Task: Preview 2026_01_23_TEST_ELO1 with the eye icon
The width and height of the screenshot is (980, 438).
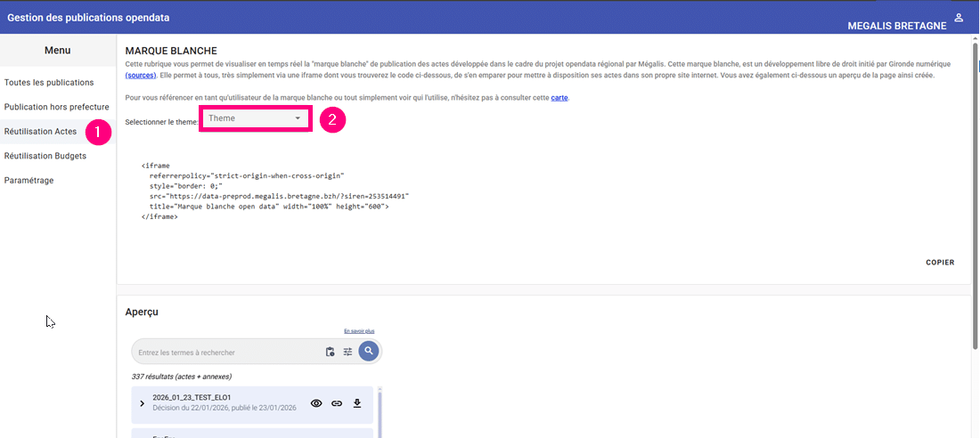Action: (x=316, y=403)
